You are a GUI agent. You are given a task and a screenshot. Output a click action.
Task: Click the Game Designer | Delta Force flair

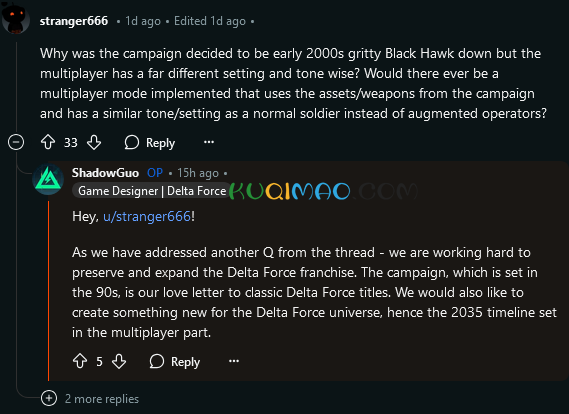(151, 191)
